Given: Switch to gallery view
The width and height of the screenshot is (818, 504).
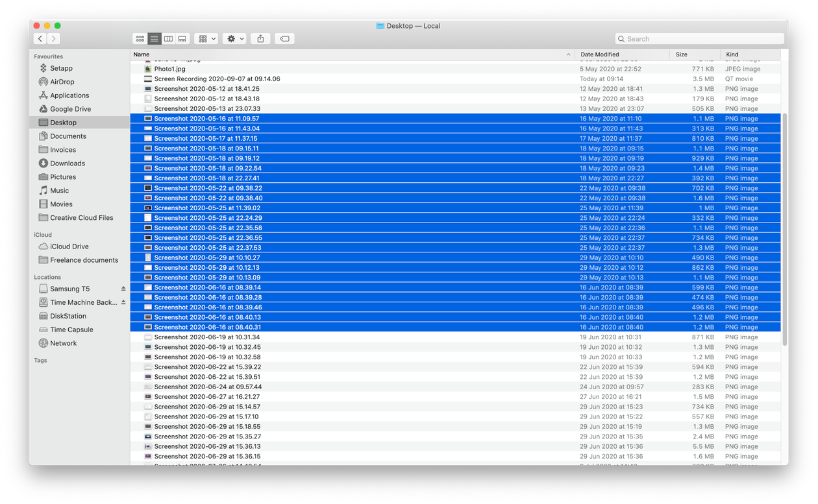Looking at the screenshot, I should (182, 38).
